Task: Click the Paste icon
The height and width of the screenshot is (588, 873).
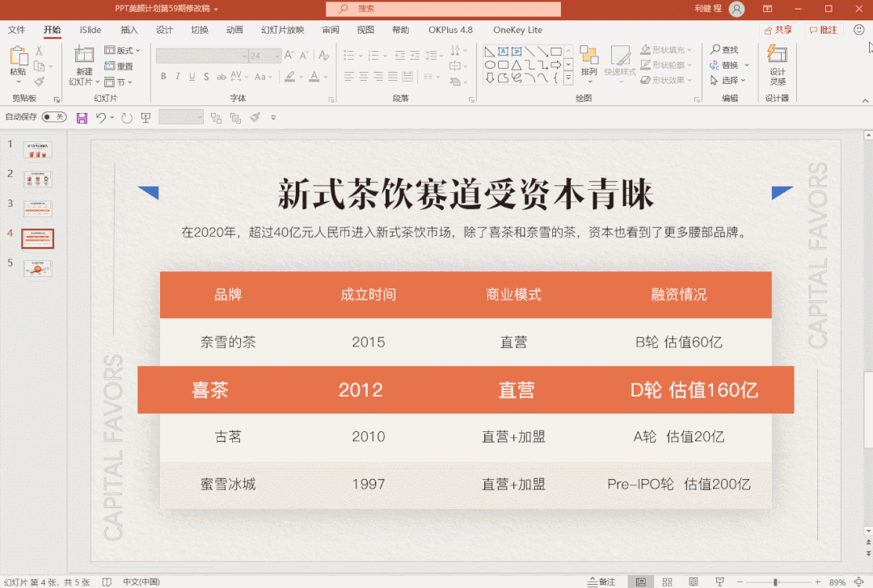Action: coord(19,57)
